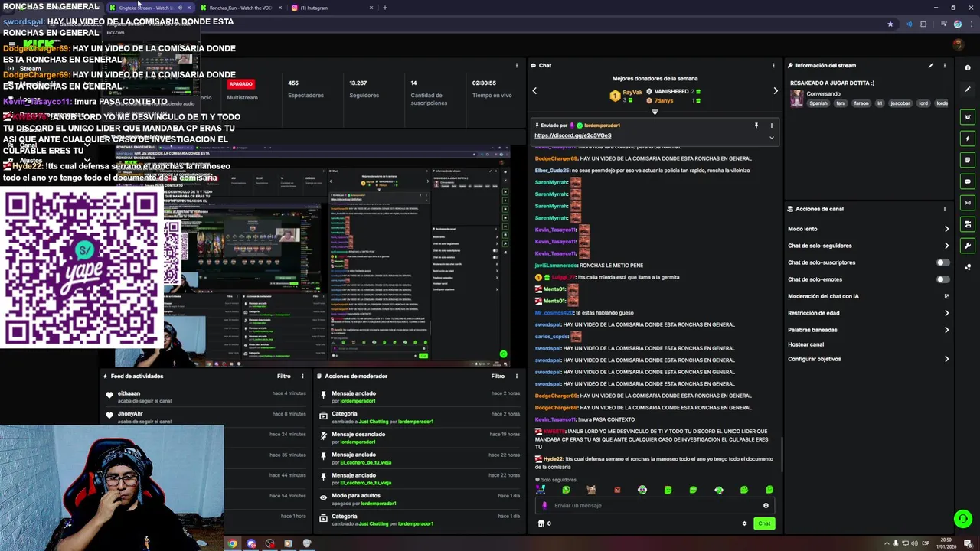Expand Palabras baneadas option

pos(868,330)
